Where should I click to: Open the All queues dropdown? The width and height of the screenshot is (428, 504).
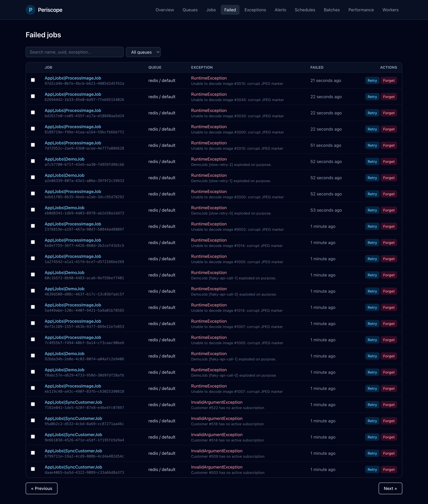pos(143,52)
